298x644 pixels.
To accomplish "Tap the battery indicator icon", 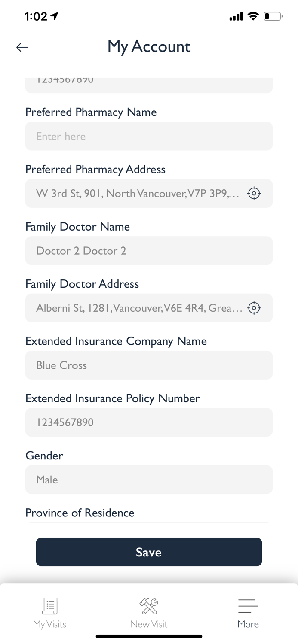I will coord(273,17).
